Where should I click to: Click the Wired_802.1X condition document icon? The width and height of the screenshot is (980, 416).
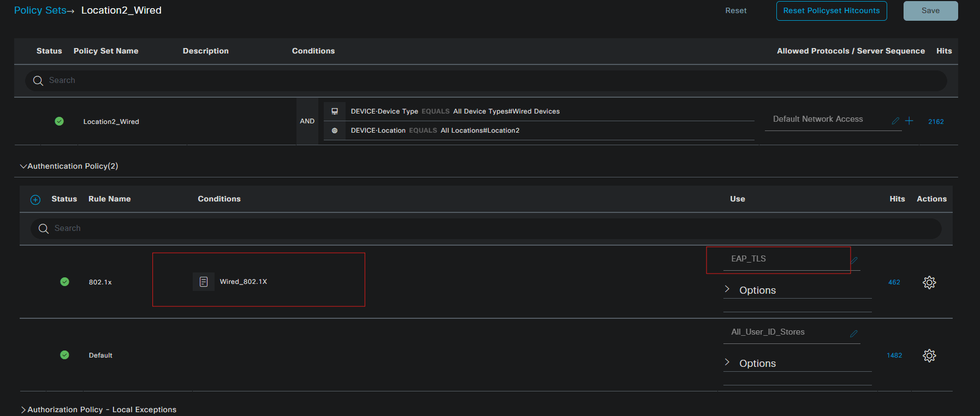click(204, 282)
